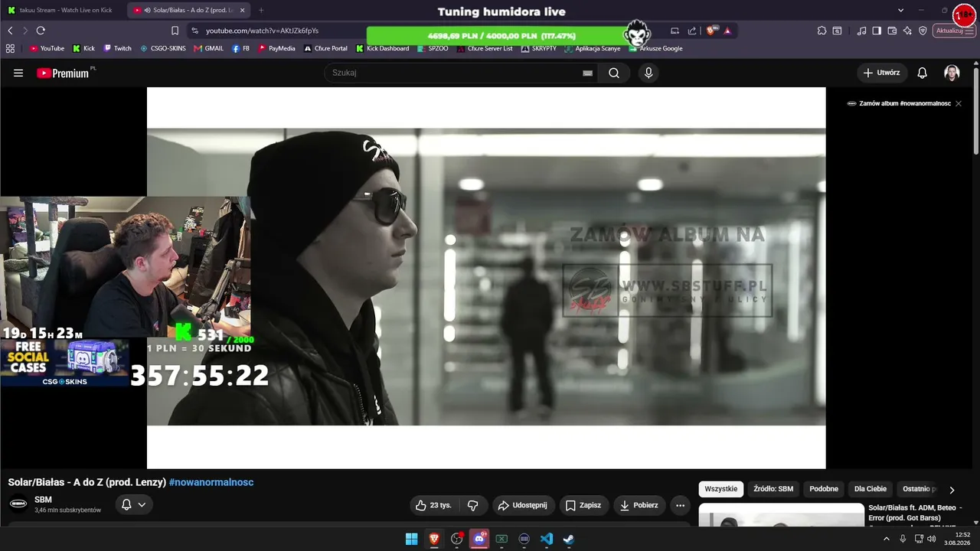Click the Zapisz save button
This screenshot has height=551, width=980.
583,505
